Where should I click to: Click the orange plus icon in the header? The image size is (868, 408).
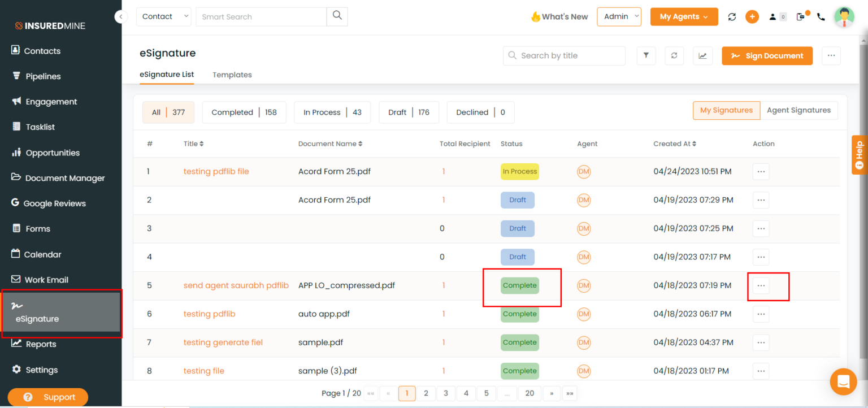752,16
